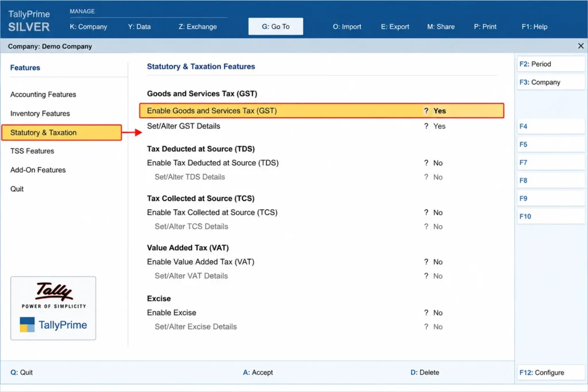Image resolution: width=588 pixels, height=392 pixels.
Task: Open F12: Configure
Action: 551,372
